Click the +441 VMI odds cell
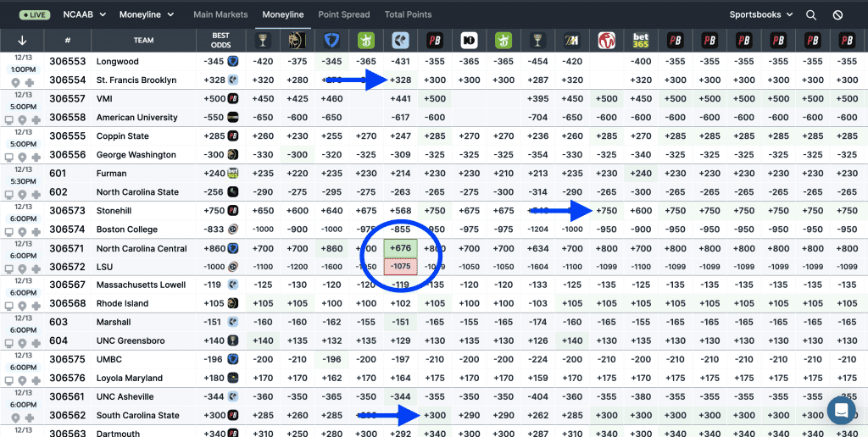This screenshot has height=437, width=868. pyautogui.click(x=400, y=98)
